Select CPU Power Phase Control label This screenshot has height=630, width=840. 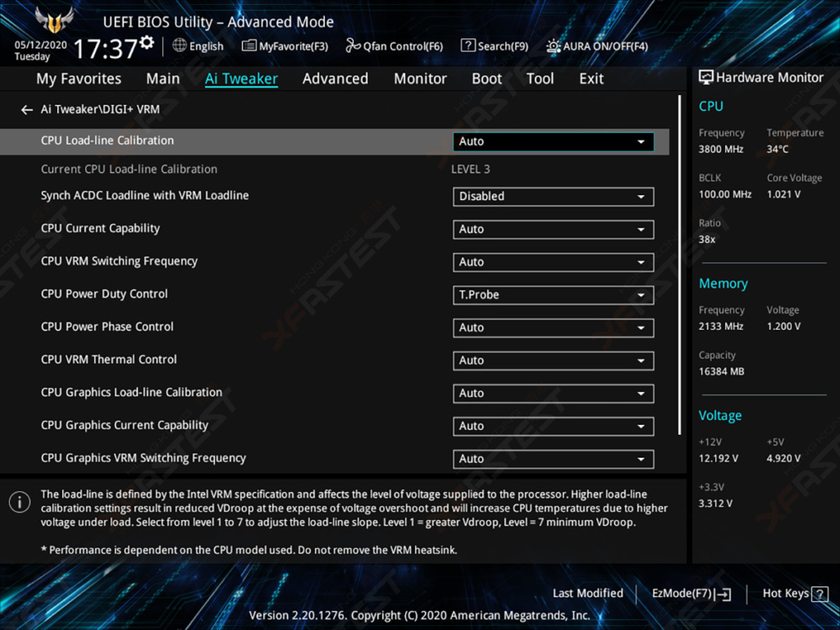pos(107,326)
